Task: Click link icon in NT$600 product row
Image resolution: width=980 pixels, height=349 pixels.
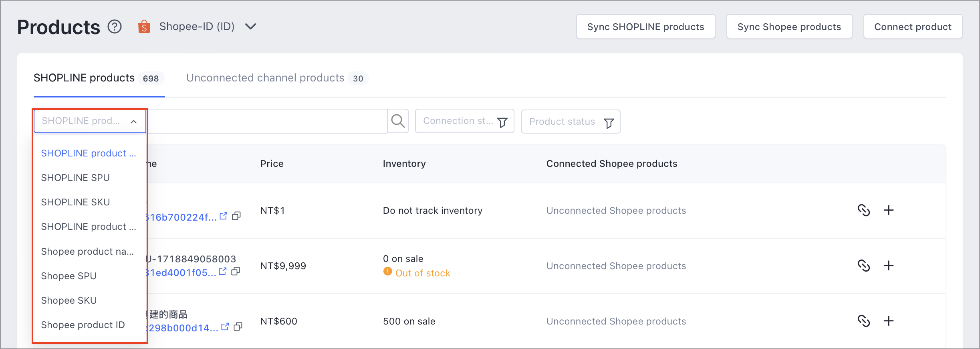Action: (863, 321)
